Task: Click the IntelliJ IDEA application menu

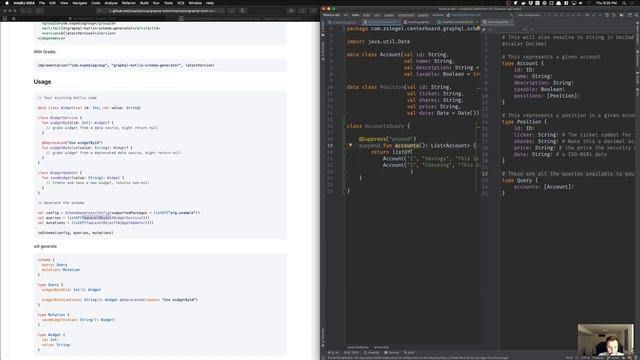Action: tap(24, 3)
